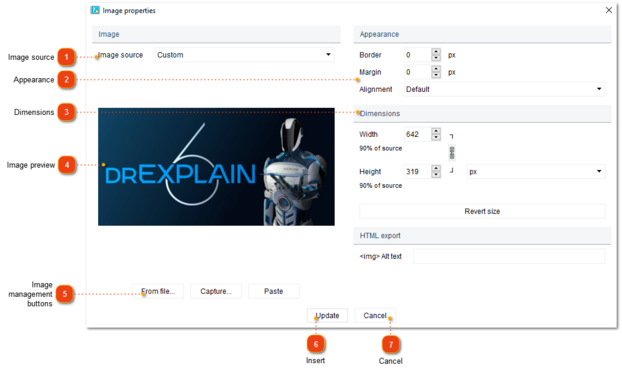Click the Width value field showing 642

point(417,134)
